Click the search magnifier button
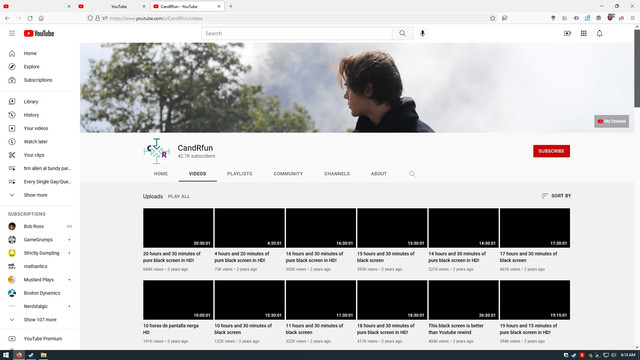 click(402, 33)
